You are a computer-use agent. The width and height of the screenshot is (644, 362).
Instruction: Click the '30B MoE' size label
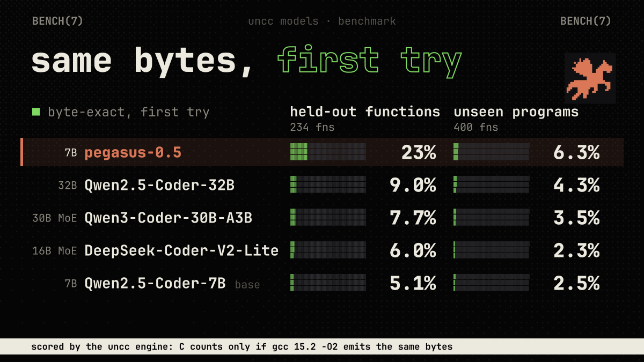(x=55, y=218)
